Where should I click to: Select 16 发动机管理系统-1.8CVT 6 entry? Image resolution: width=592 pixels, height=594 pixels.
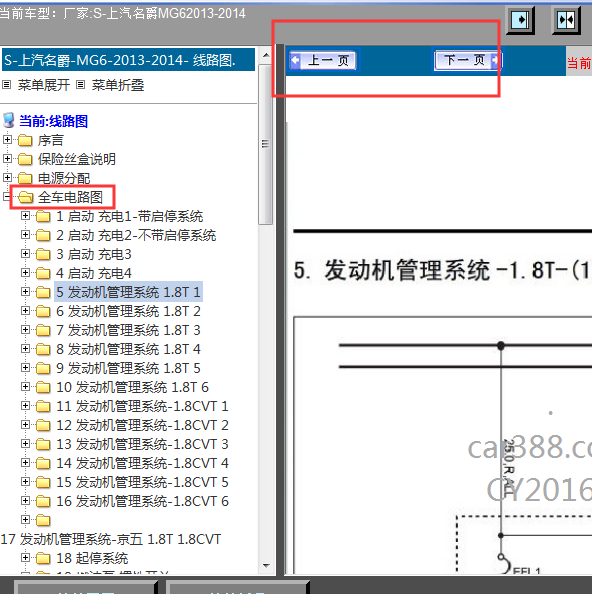point(142,501)
